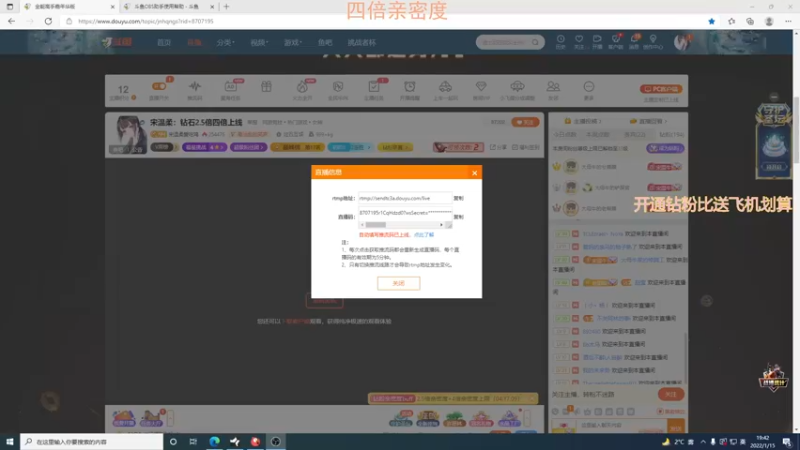
Task: Click the stream key scrollbar left arrow
Action: coord(362,225)
